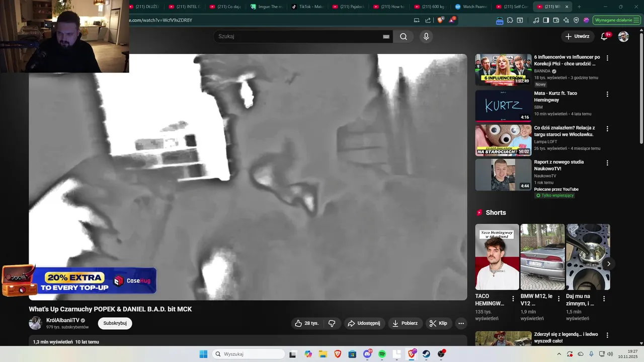Open YouTube notifications bell
This screenshot has width=644, height=362.
pyautogui.click(x=605, y=36)
